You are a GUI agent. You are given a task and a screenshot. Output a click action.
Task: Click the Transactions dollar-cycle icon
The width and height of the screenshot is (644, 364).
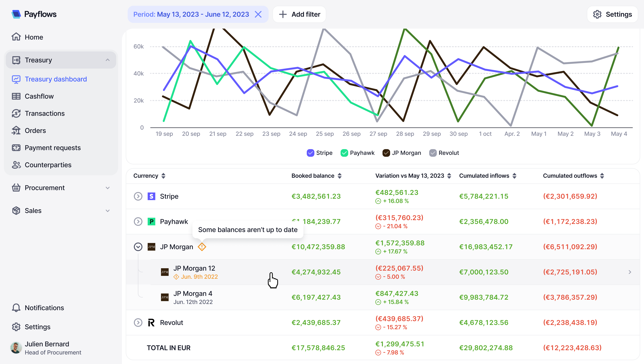(16, 114)
